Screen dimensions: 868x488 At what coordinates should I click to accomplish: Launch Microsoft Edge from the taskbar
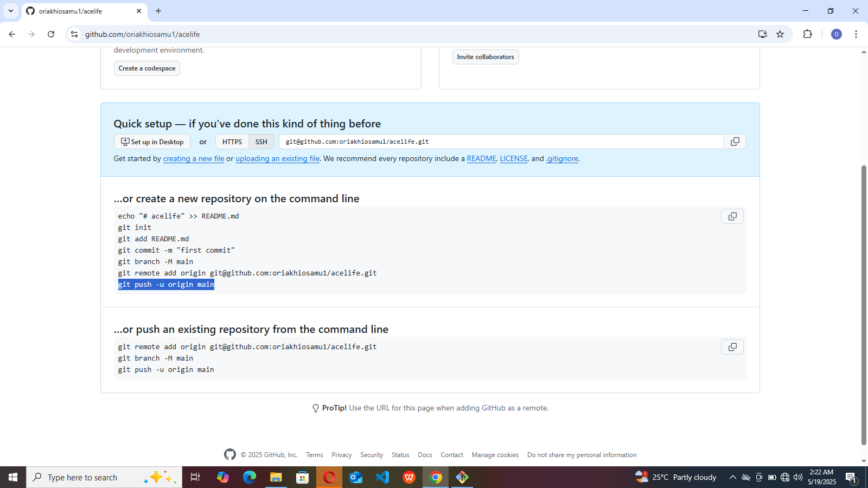pyautogui.click(x=250, y=477)
